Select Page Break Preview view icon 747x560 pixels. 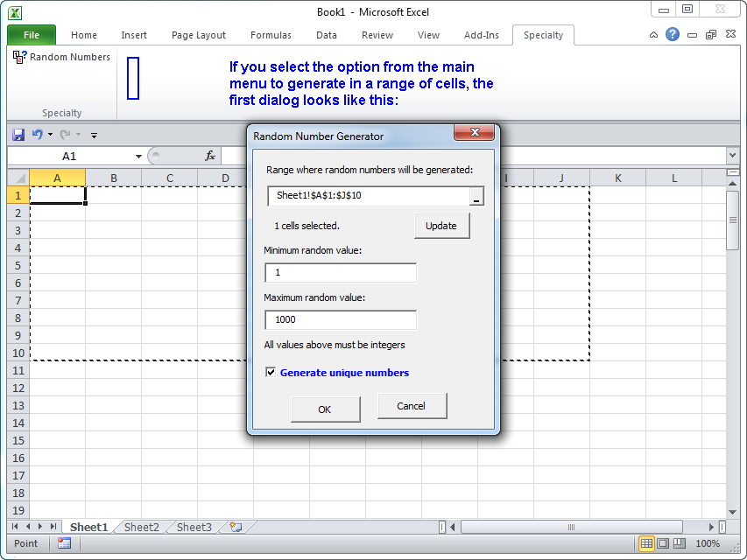click(680, 543)
